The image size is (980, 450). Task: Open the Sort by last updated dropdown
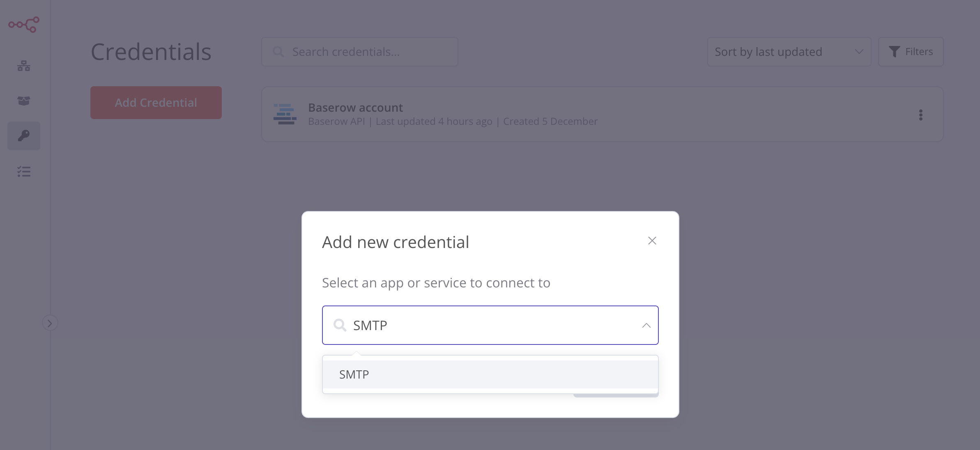point(789,52)
